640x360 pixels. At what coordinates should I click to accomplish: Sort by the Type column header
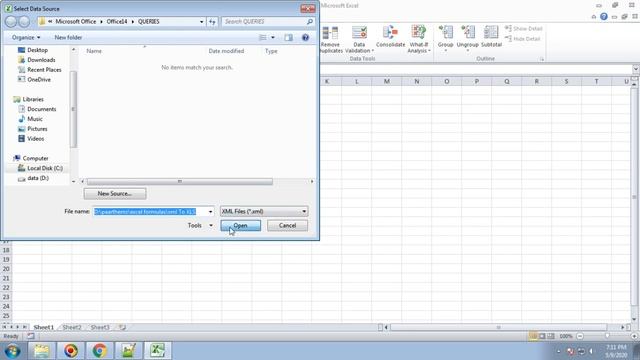point(271,51)
